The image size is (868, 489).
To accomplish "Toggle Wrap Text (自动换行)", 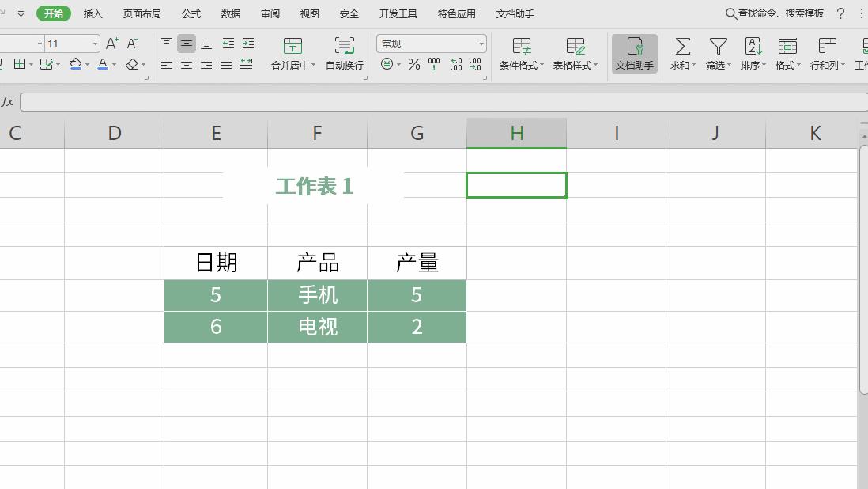I will pos(344,53).
